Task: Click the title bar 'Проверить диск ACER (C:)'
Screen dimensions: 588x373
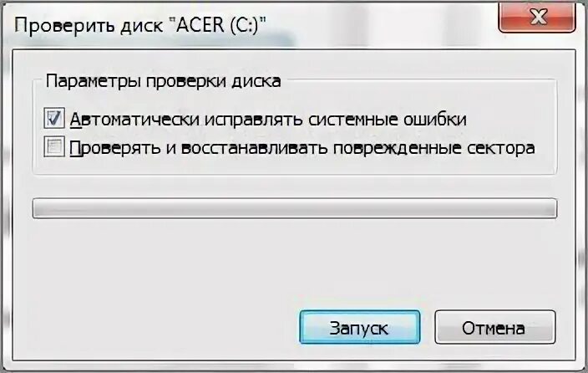Action: tap(140, 26)
